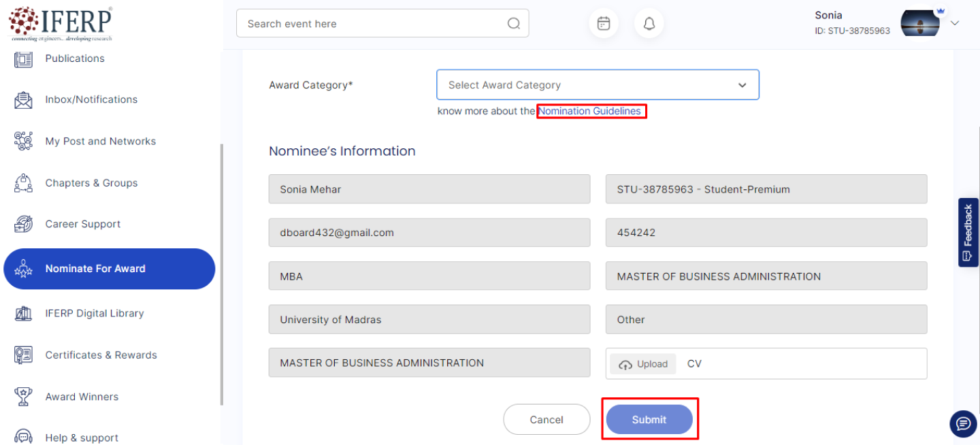980x445 pixels.
Task: Expand the Select Award Category dropdown
Action: 597,85
